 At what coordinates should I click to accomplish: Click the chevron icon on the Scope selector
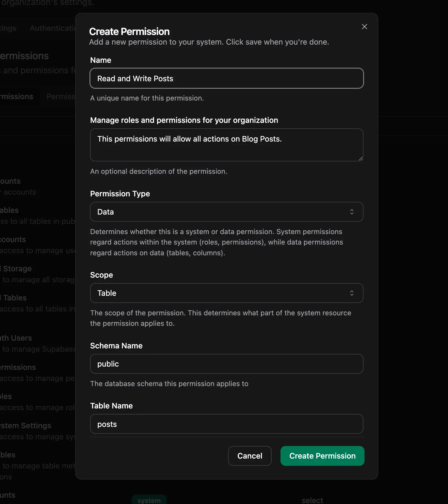(x=352, y=293)
